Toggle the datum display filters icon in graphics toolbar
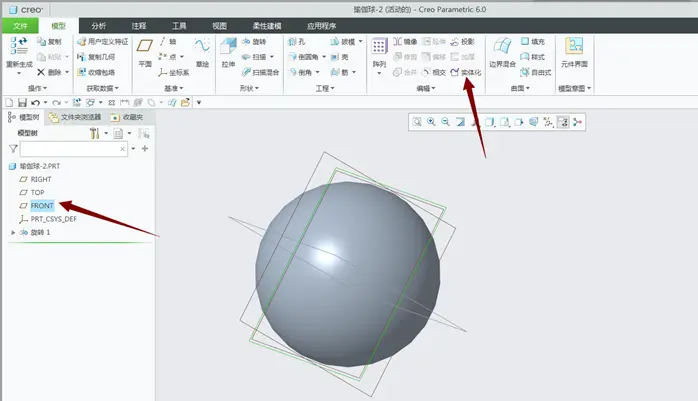The width and height of the screenshot is (698, 401). click(x=548, y=122)
